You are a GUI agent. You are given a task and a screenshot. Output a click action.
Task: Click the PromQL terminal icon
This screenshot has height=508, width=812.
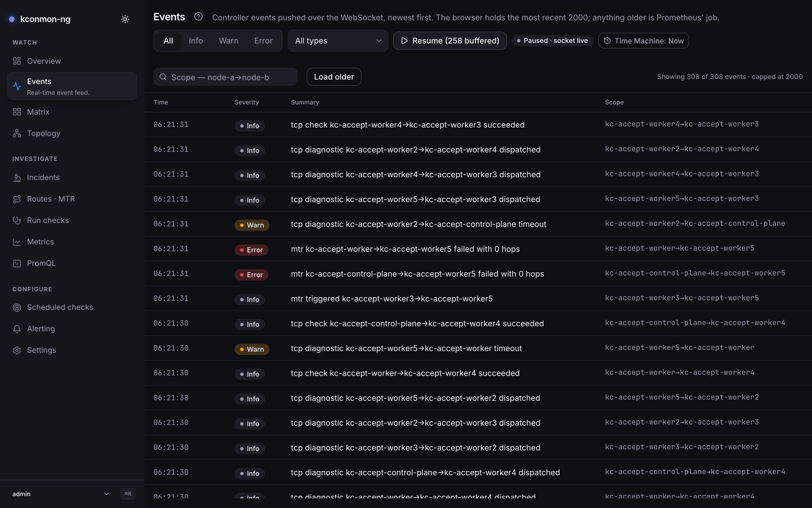(x=17, y=263)
